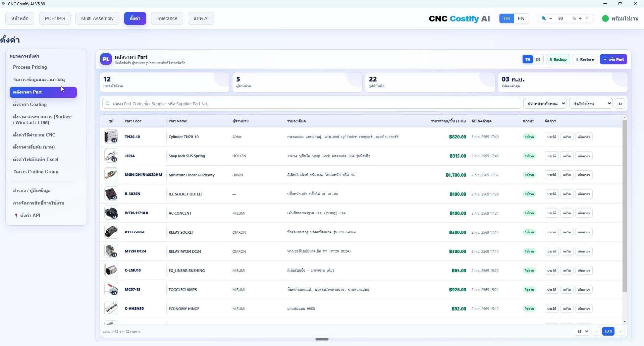Click ประวัติ history button for J1014 row
The width and height of the screenshot is (644, 346).
point(552,156)
